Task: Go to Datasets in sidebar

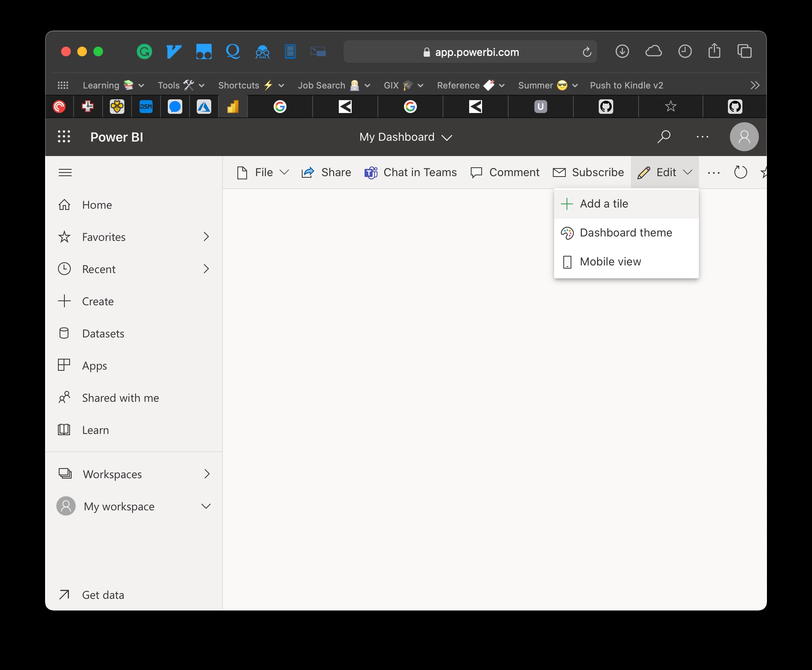Action: [103, 333]
